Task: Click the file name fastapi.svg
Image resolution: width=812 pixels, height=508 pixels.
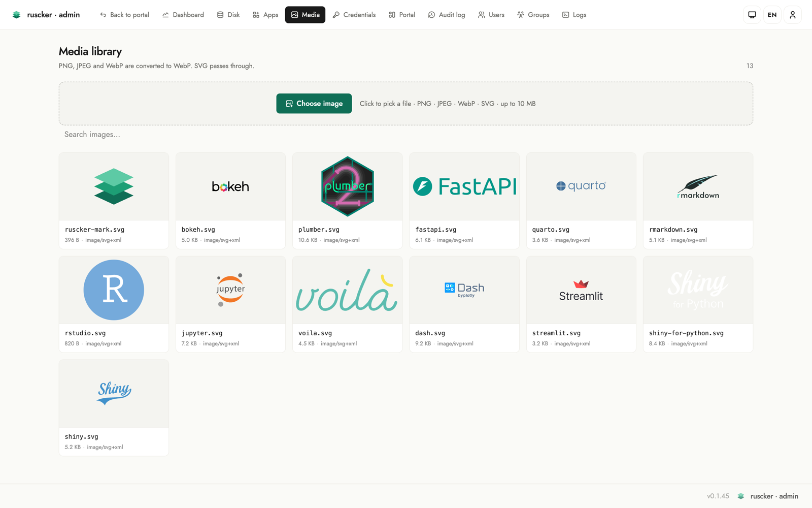Action: (436, 230)
